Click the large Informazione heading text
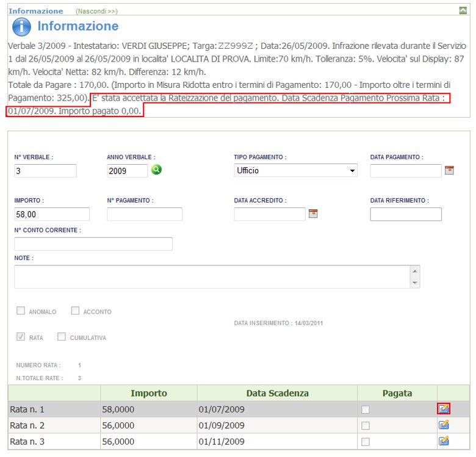The width and height of the screenshot is (476, 457). coord(78,26)
